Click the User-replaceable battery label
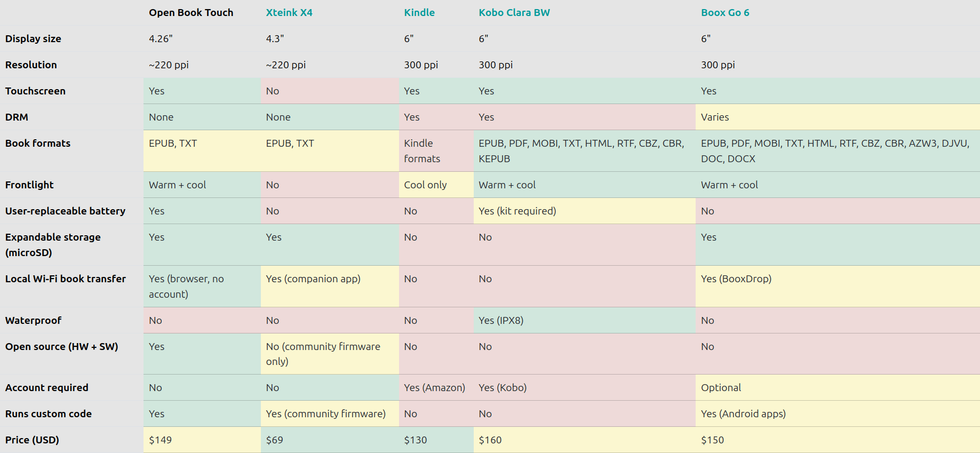 coord(65,211)
